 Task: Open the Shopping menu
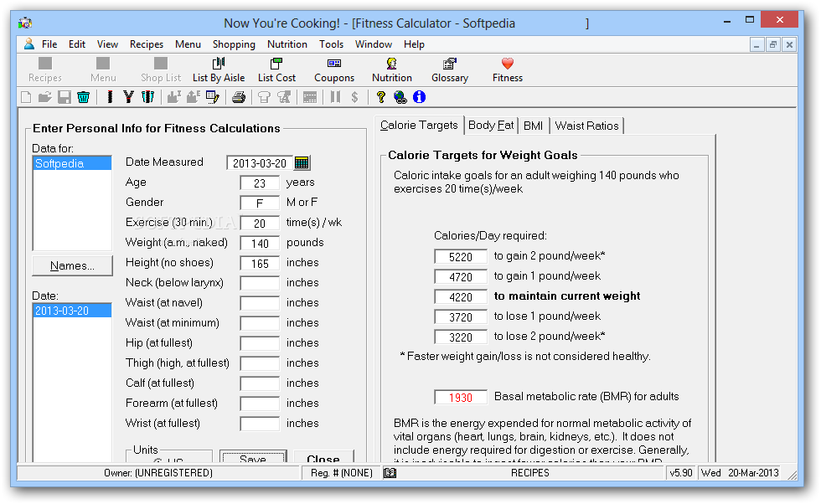click(234, 44)
